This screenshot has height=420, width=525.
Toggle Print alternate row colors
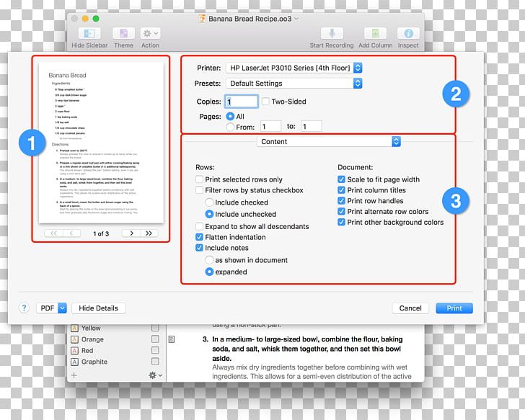342,212
